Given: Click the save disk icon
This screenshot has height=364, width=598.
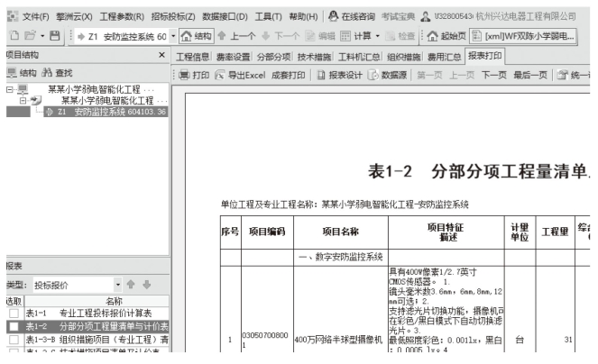Looking at the screenshot, I should tap(55, 36).
